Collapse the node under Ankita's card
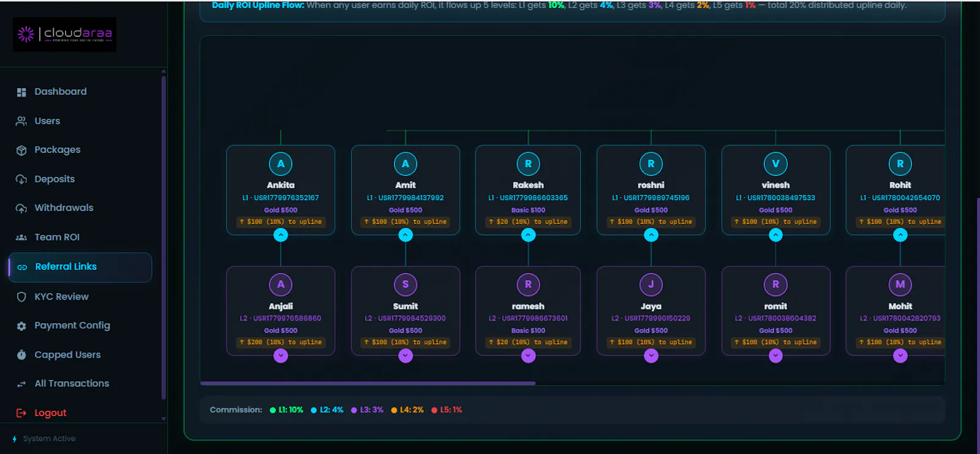 pyautogui.click(x=281, y=235)
